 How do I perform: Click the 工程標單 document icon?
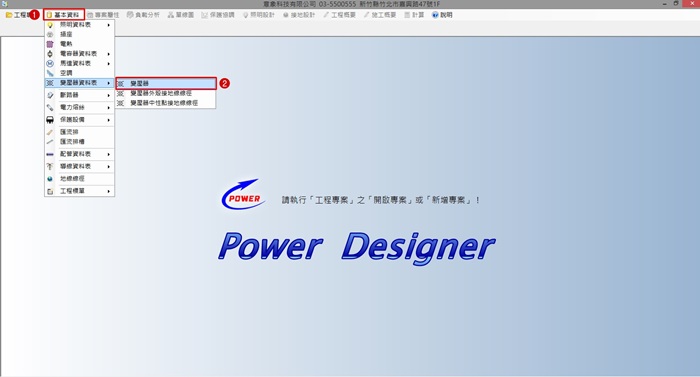click(50, 191)
